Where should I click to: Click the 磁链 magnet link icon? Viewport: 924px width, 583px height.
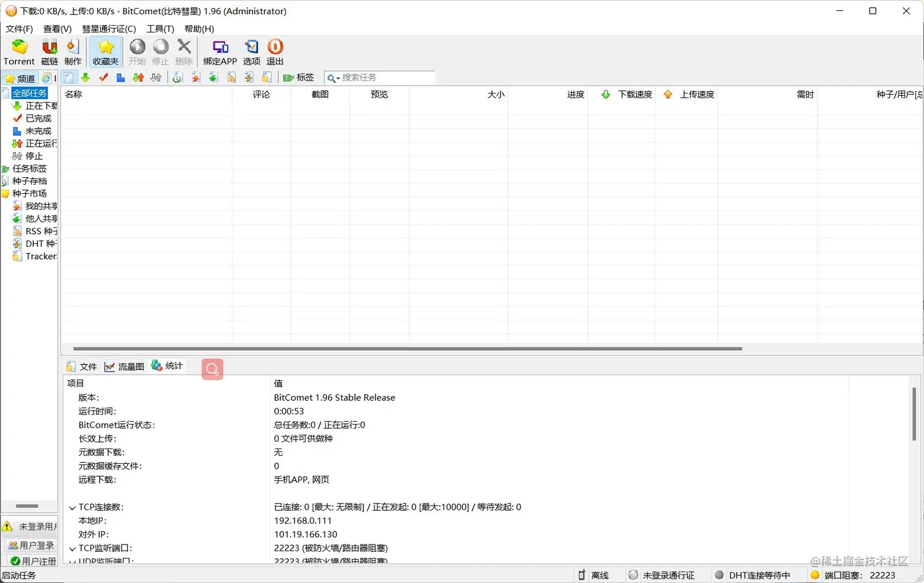pos(50,52)
